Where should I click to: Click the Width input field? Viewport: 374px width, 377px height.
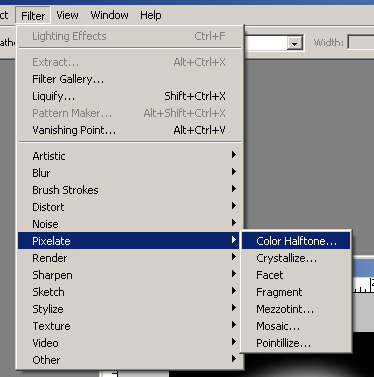(x=361, y=43)
